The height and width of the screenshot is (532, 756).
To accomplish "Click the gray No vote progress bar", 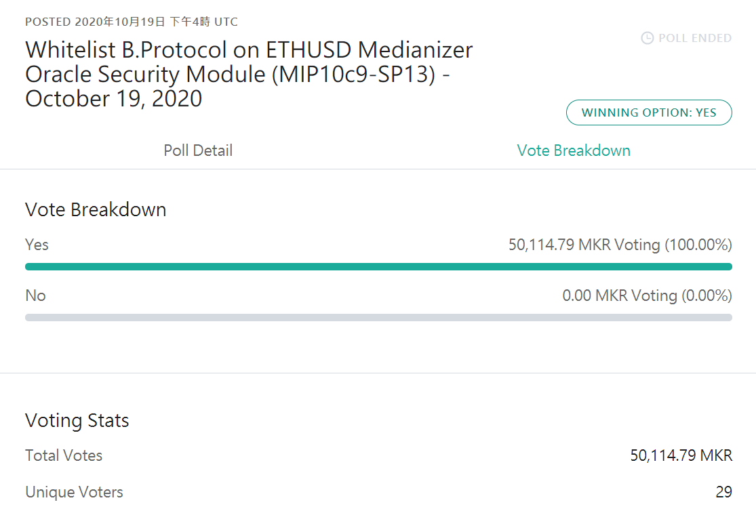I will (x=378, y=318).
